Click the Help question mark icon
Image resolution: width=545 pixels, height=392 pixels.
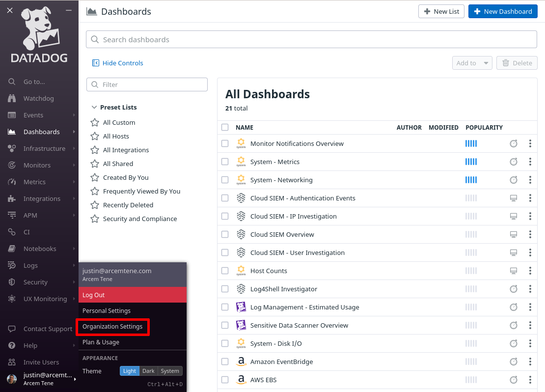[x=12, y=345]
